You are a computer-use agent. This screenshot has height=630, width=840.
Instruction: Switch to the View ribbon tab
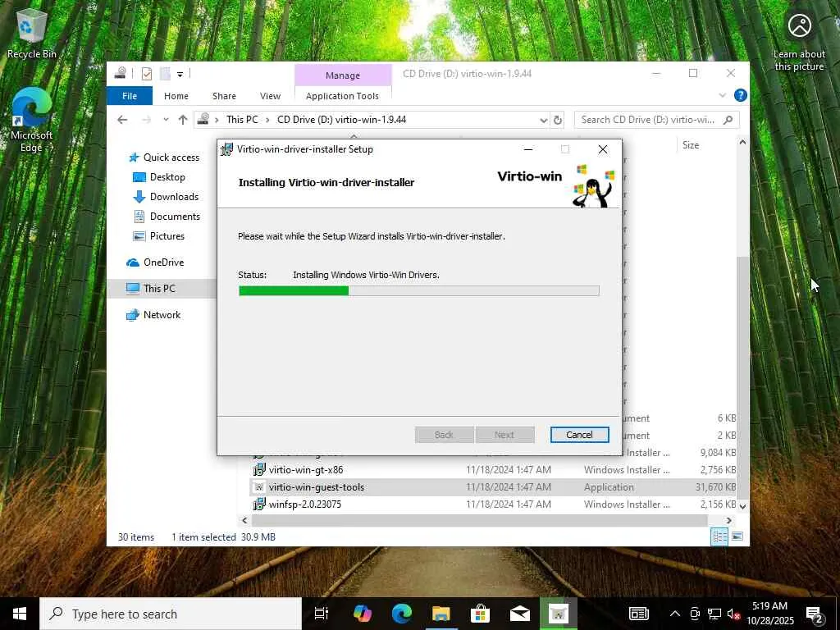point(270,96)
